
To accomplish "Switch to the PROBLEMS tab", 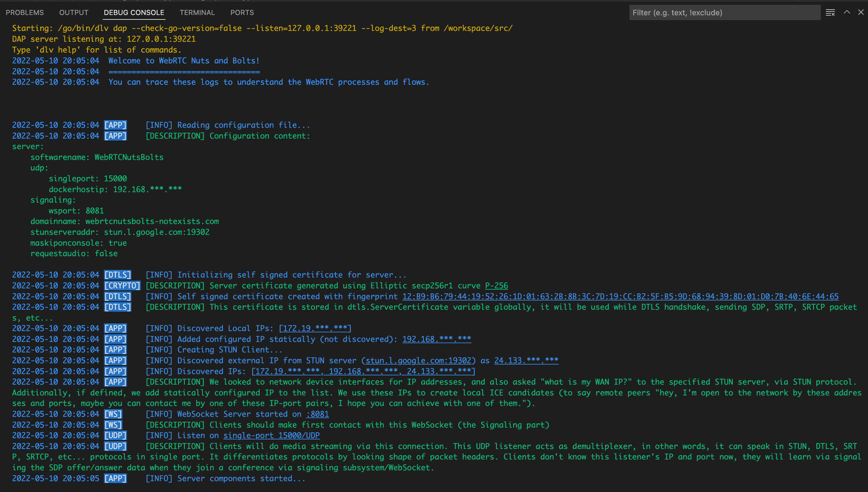I will [25, 12].
